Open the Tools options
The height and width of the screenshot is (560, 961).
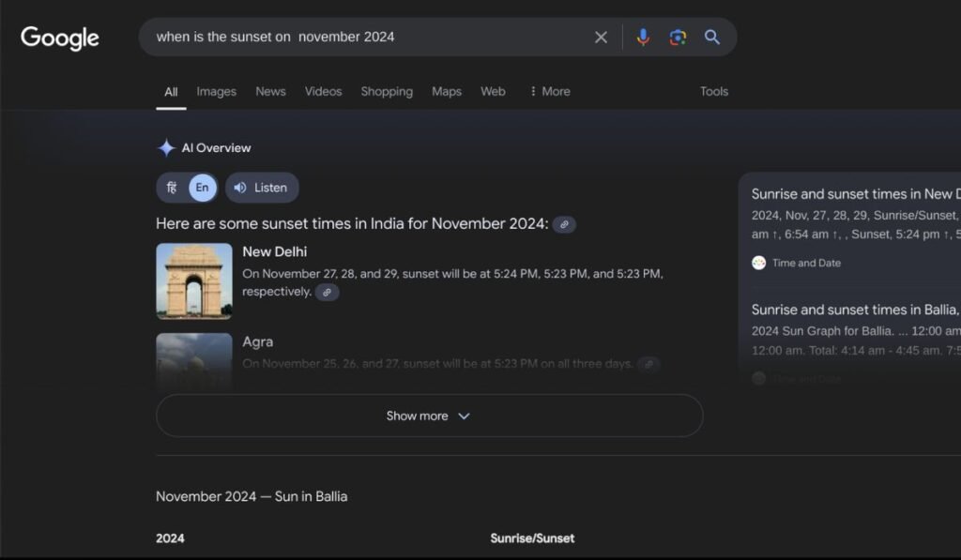pyautogui.click(x=713, y=91)
